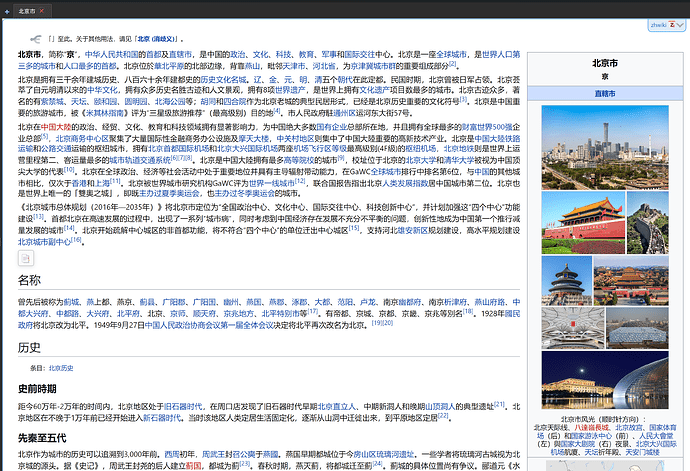Open the Tiananmen gate tower photo
The width and height of the screenshot is (690, 471).
[x=583, y=222]
